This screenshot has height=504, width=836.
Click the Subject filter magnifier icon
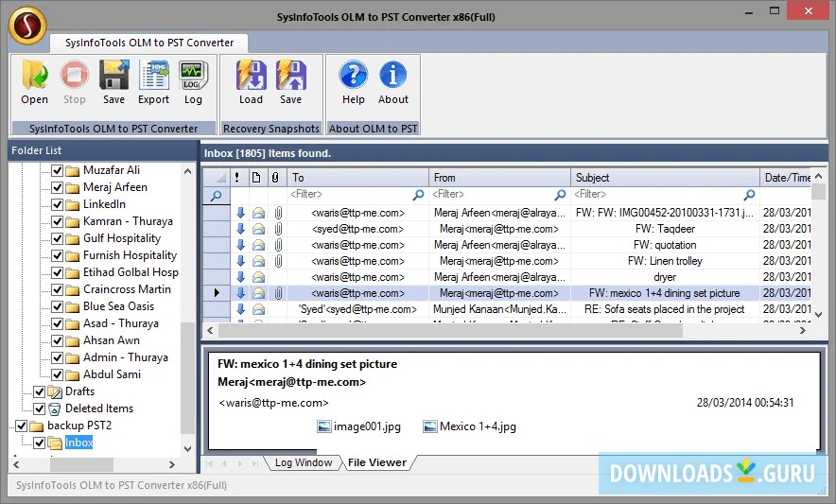(x=750, y=195)
